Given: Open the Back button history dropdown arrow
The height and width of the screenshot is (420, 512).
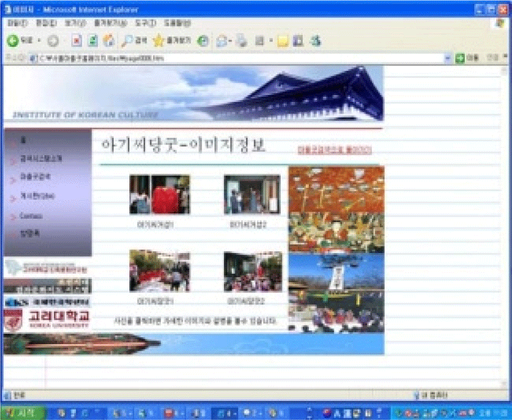Looking at the screenshot, I should [38, 40].
